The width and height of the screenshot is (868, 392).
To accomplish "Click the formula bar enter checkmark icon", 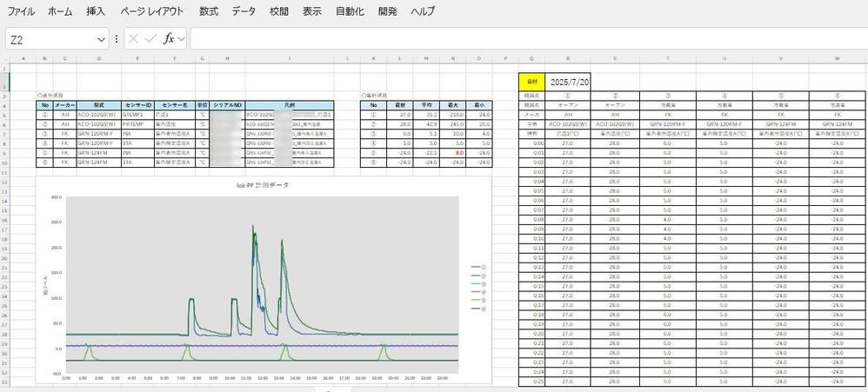I will (150, 39).
